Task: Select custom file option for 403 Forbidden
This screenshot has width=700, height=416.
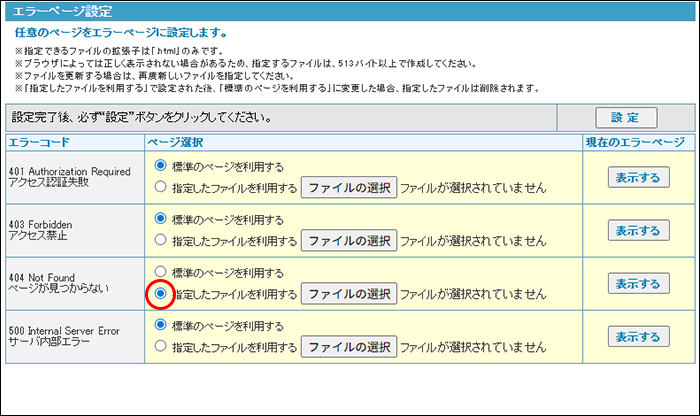Action: point(160,240)
